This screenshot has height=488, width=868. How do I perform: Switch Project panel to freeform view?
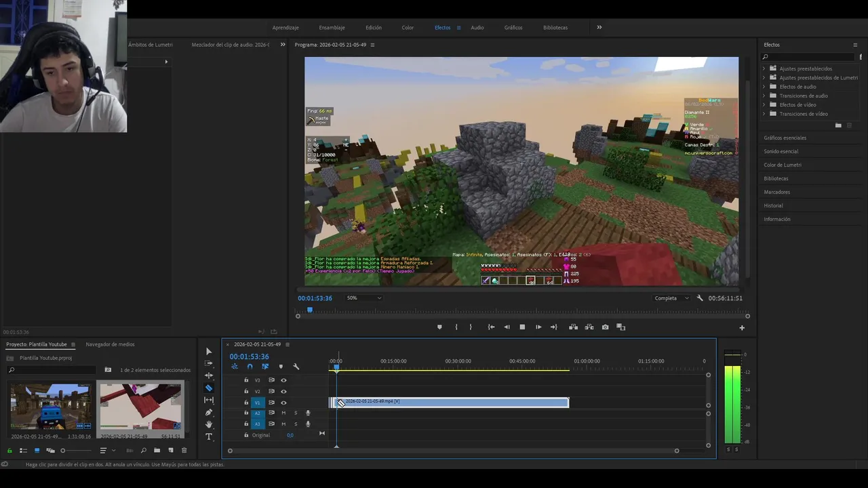pos(50,451)
